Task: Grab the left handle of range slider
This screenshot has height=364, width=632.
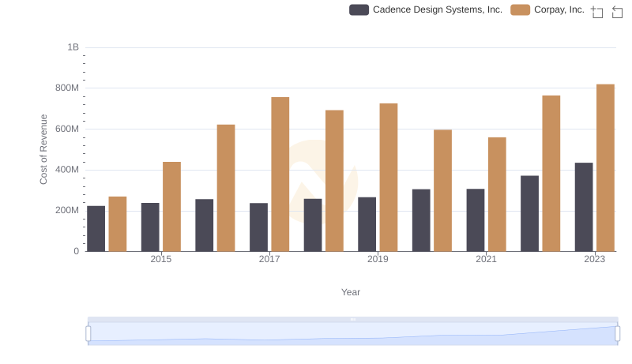Action: (88, 333)
